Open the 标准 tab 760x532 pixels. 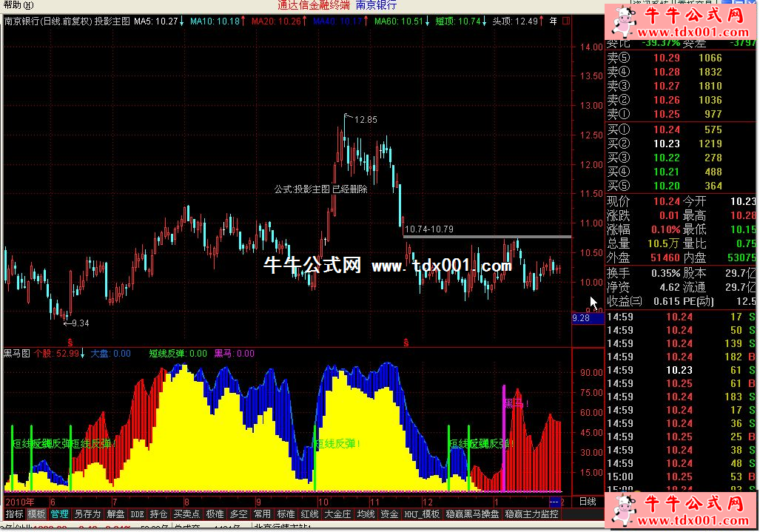pyautogui.click(x=286, y=514)
